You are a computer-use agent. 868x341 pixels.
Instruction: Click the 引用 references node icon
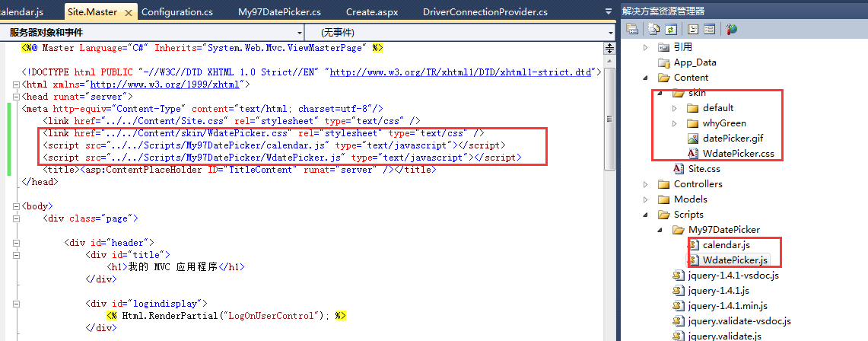click(663, 47)
